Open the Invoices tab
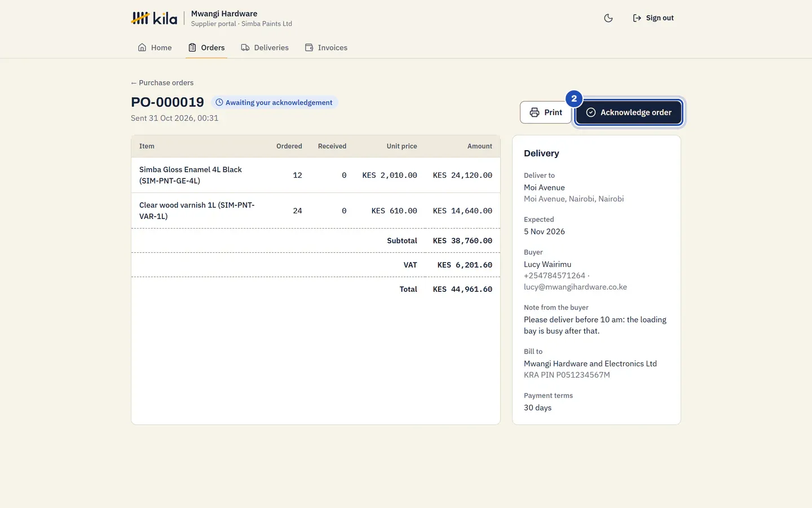The image size is (812, 508). pyautogui.click(x=326, y=47)
